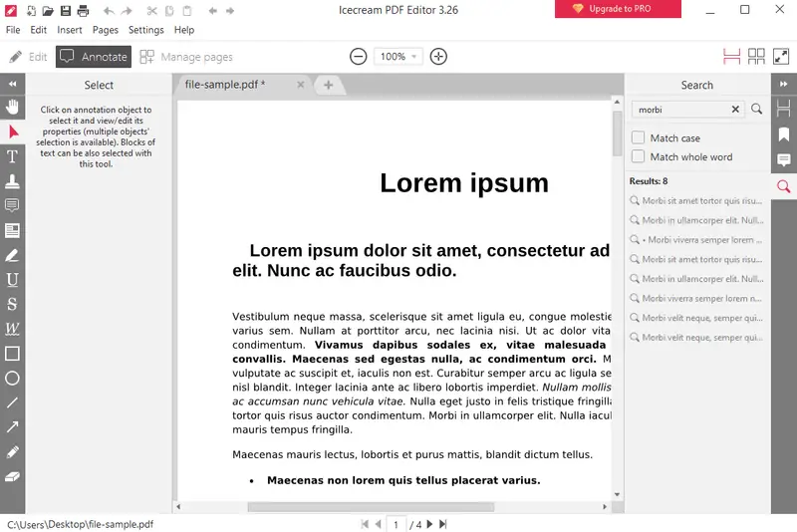Select the Pencil freehand tool

12,452
